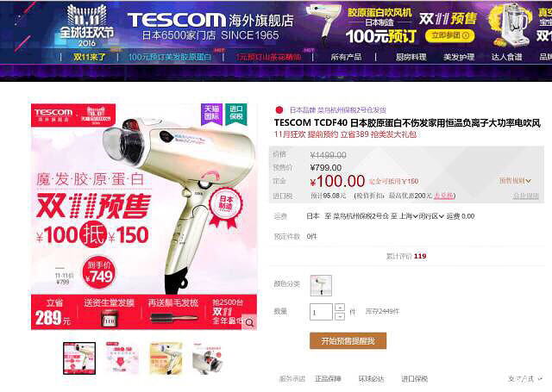Increase quantity with the up arrow
The width and height of the screenshot is (552, 392).
coord(339,308)
